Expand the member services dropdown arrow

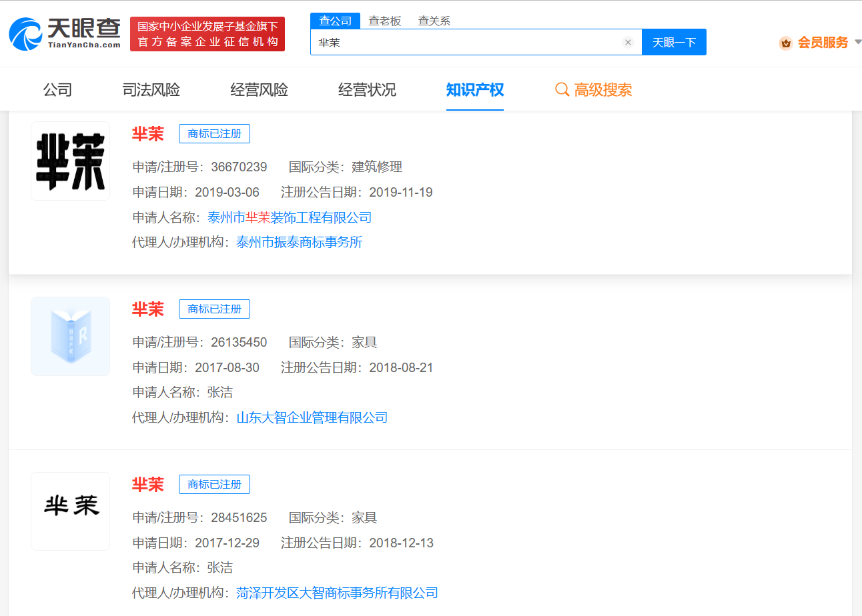[x=857, y=42]
